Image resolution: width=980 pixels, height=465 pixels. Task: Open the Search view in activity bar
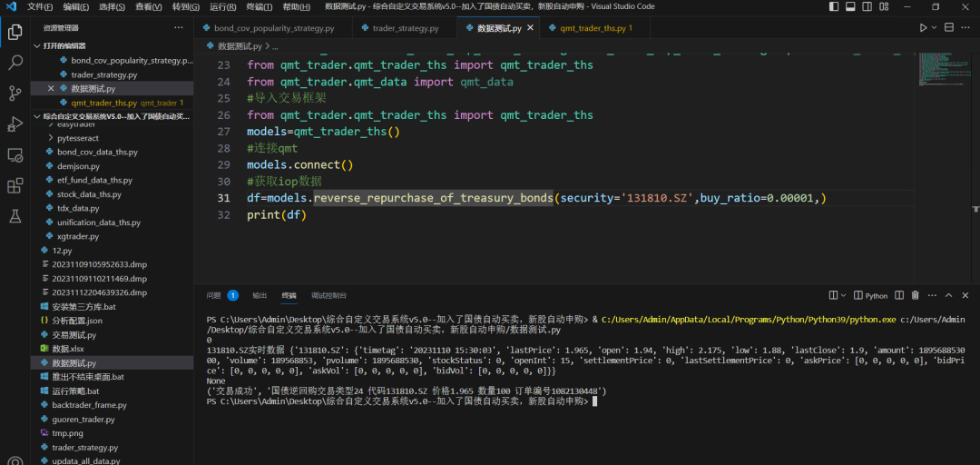click(x=15, y=63)
